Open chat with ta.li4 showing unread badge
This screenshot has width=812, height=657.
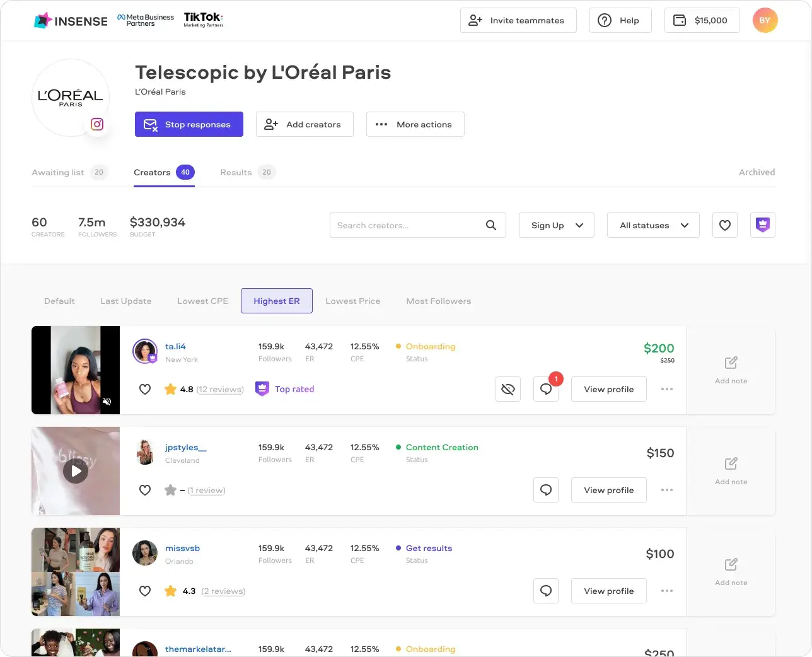546,389
